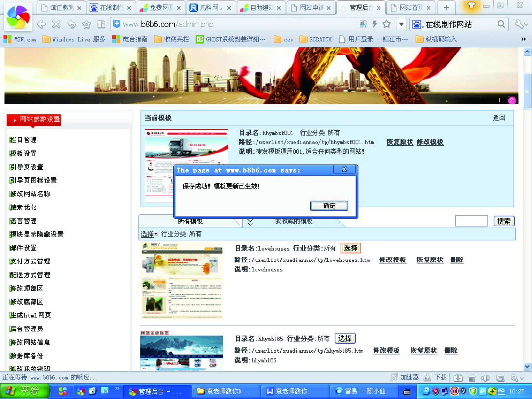Click the undo closed page arrow icon
This screenshot has width=532, height=399.
[71, 24]
